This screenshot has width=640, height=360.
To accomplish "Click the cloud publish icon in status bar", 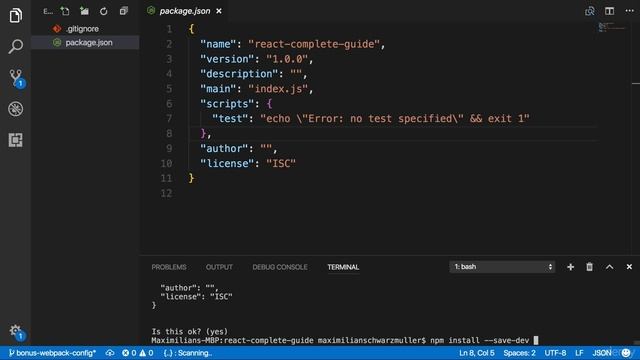I will coord(110,353).
